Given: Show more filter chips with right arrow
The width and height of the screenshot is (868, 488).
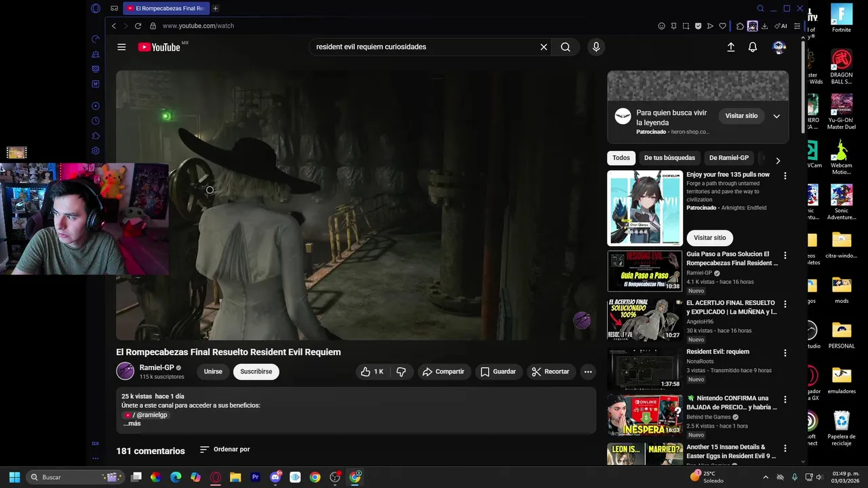Looking at the screenshot, I should [x=778, y=161].
